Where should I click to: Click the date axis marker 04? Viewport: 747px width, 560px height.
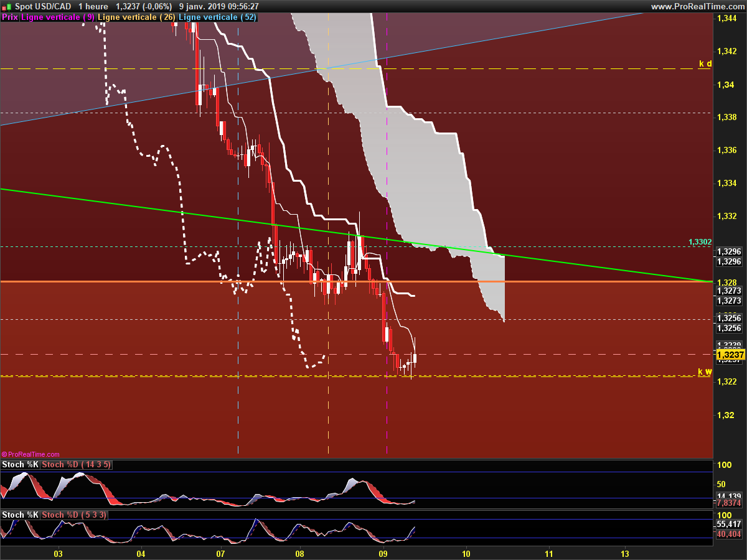click(x=141, y=554)
